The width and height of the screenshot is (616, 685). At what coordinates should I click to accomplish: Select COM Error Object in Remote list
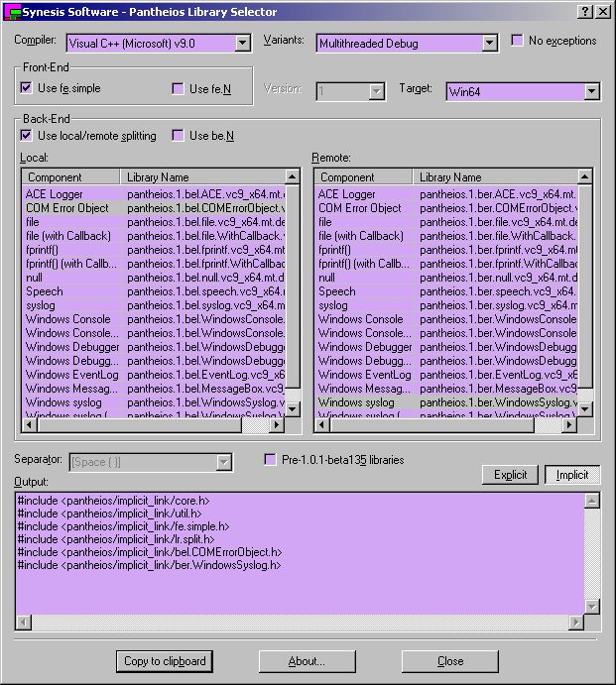point(446,208)
